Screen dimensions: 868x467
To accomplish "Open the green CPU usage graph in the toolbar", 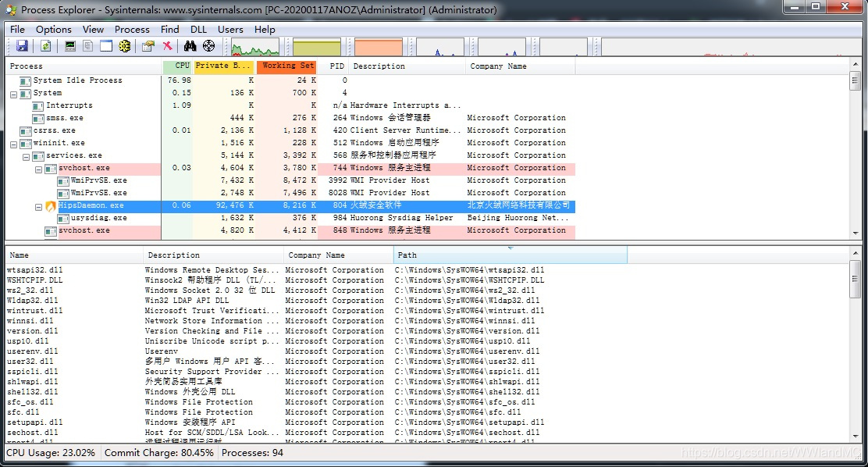I will (255, 47).
